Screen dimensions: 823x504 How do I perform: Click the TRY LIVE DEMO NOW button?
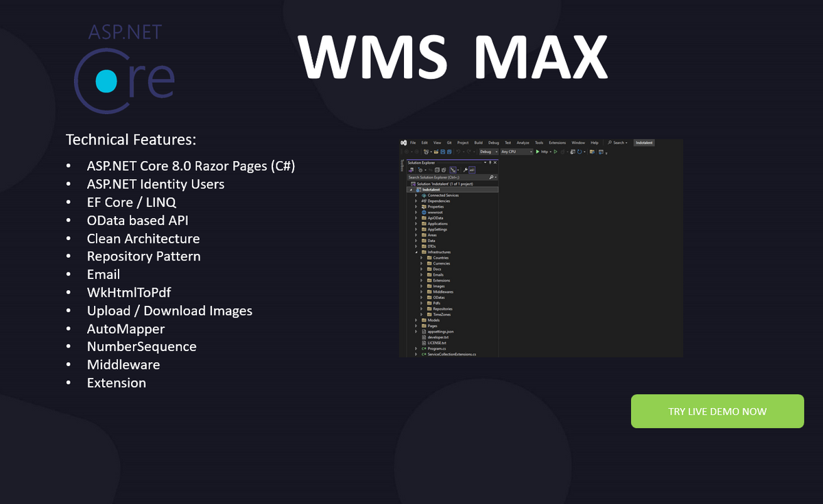click(717, 411)
